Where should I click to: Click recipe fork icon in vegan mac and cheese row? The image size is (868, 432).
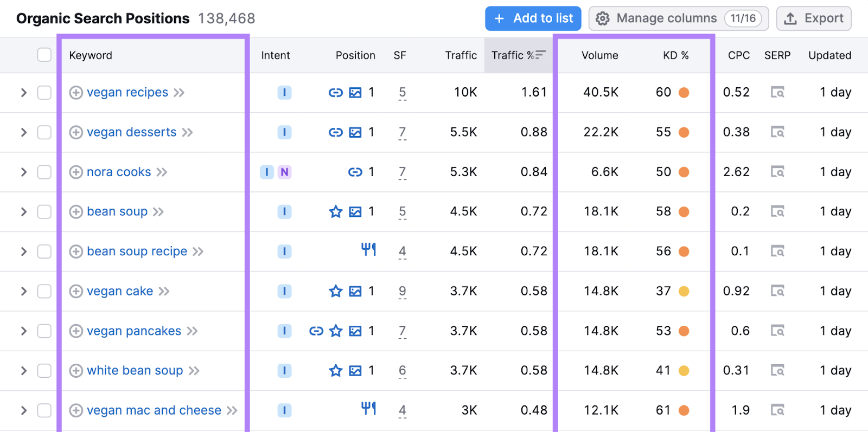point(369,408)
